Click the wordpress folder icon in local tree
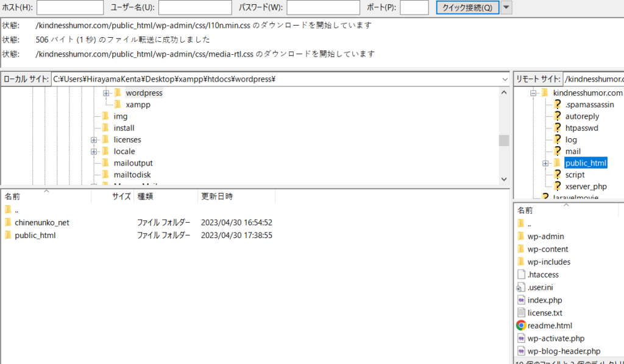Screen dimensions: 624x364 pyautogui.click(x=118, y=93)
